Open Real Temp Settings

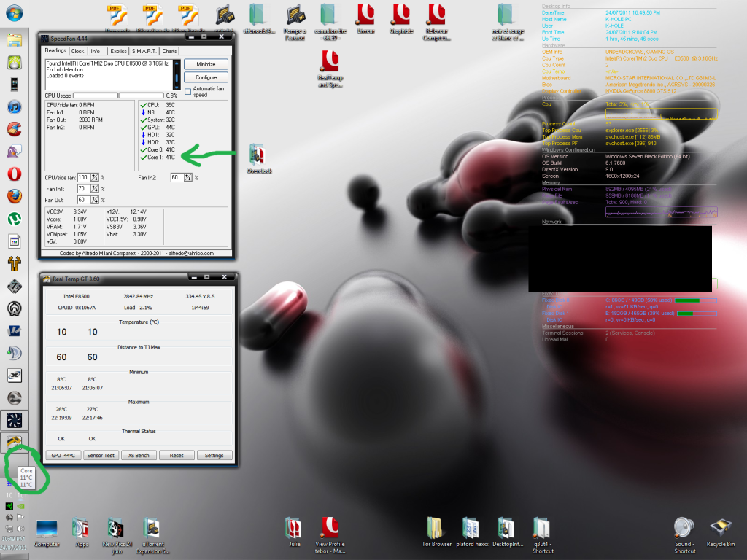tap(214, 455)
